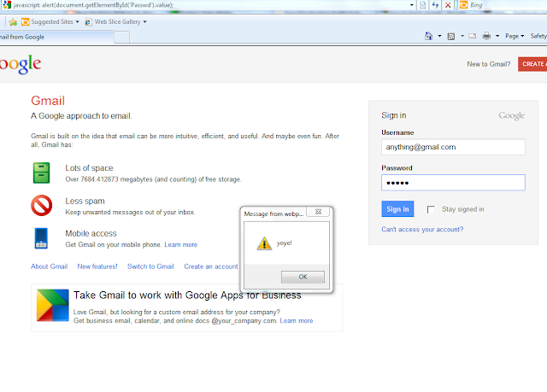Click the blue Mobile access phone icon

[41, 238]
